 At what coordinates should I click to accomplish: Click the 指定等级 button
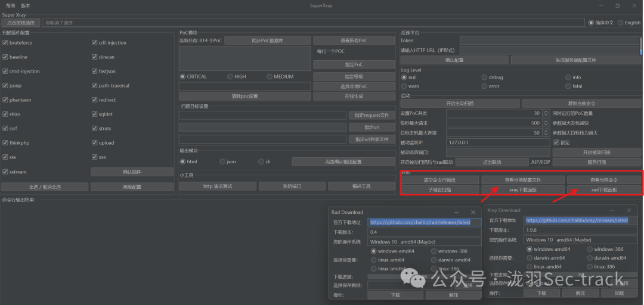[x=354, y=76]
